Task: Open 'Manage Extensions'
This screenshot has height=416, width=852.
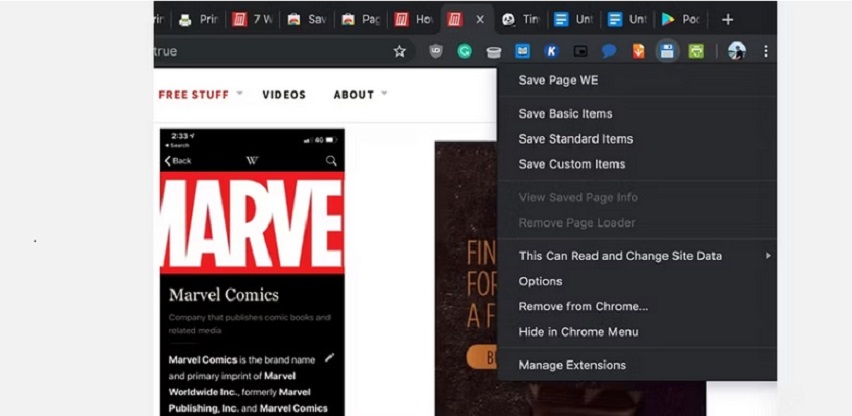Action: [637, 365]
